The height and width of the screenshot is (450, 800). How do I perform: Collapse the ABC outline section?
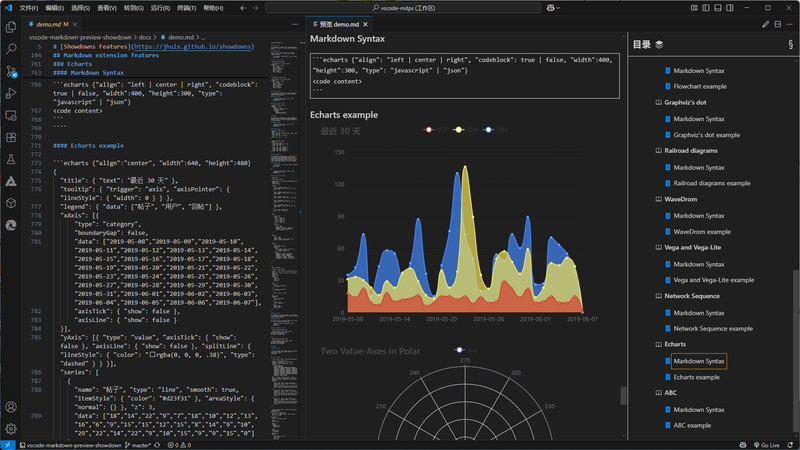658,393
